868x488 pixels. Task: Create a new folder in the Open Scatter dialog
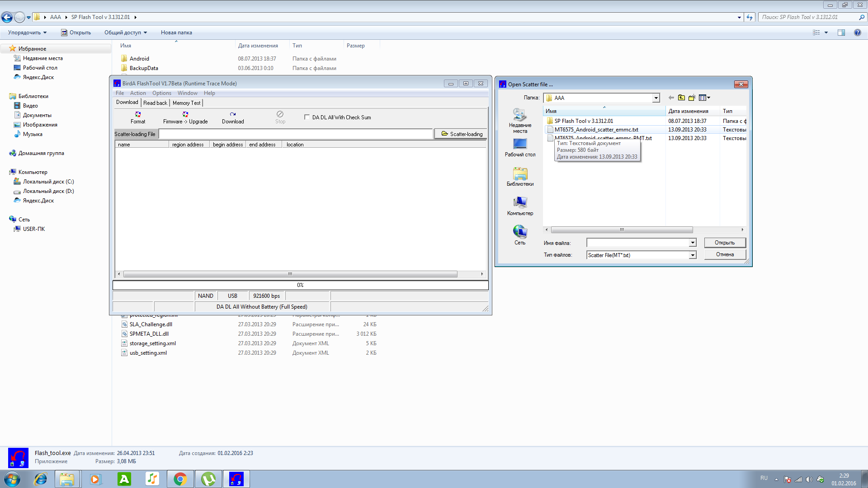[692, 98]
